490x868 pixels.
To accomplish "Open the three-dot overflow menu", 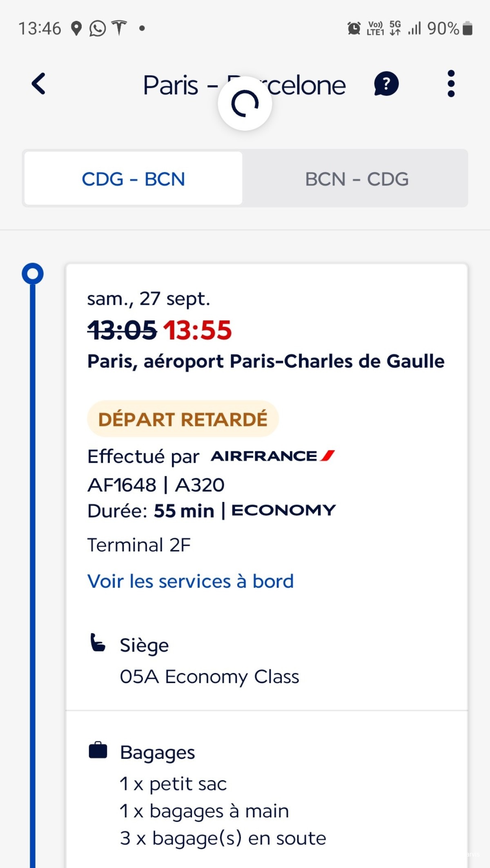I will point(451,84).
